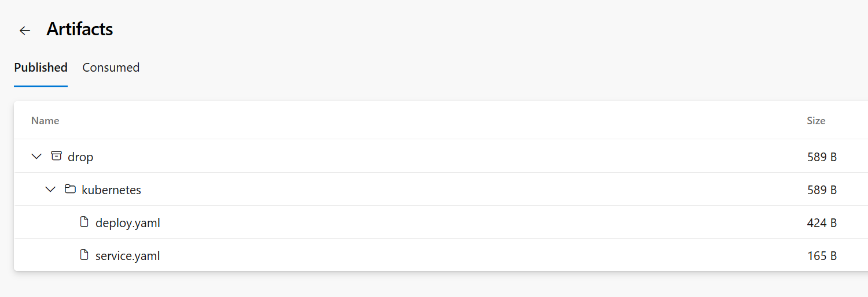The image size is (868, 297).
Task: Click the Size column header
Action: (x=816, y=121)
